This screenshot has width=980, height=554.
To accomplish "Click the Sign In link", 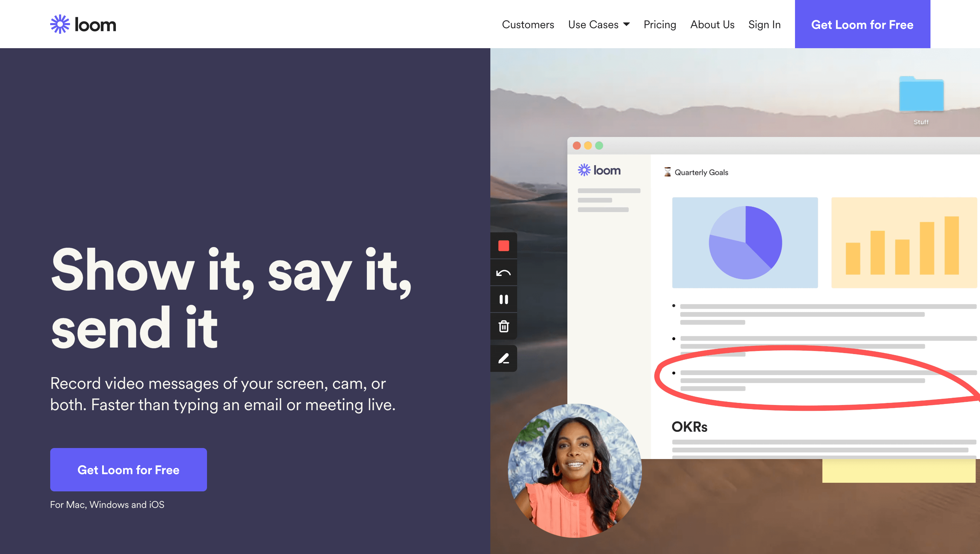I will click(764, 24).
